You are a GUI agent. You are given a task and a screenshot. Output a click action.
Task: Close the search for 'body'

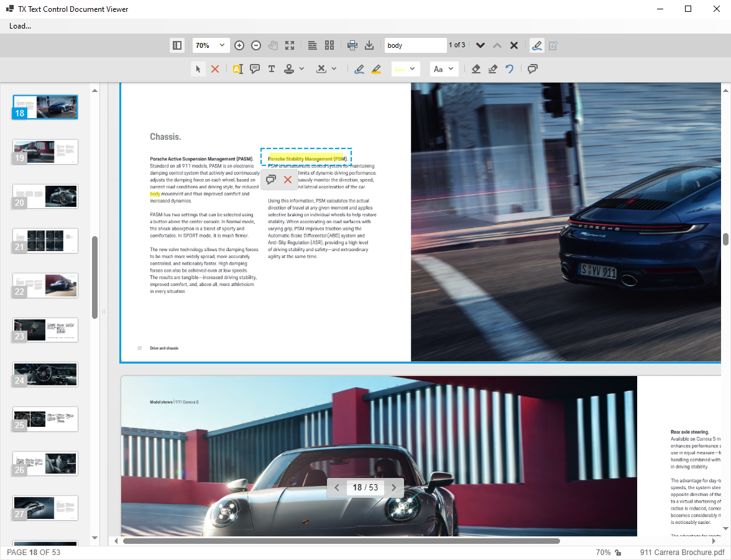tap(513, 45)
